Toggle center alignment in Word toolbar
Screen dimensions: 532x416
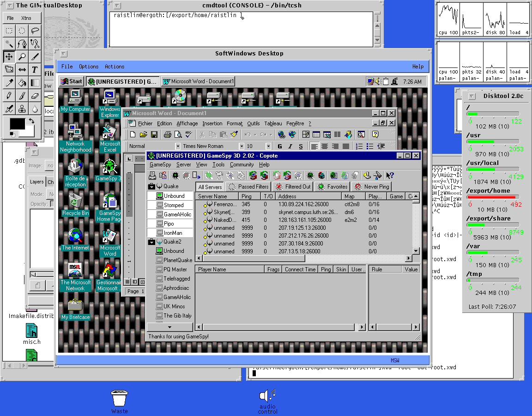(x=325, y=146)
